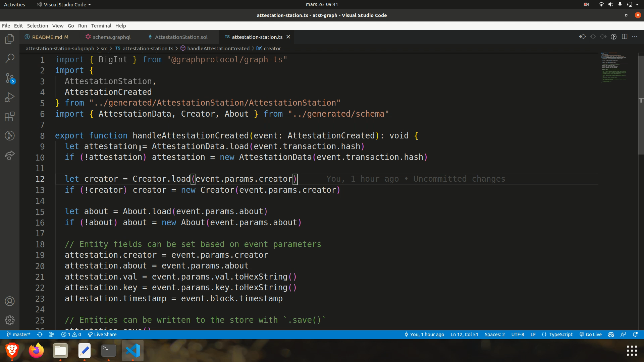Image resolution: width=644 pixels, height=362 pixels.
Task: Click attestation-station-subgraph breadcrumb
Action: 60,49
